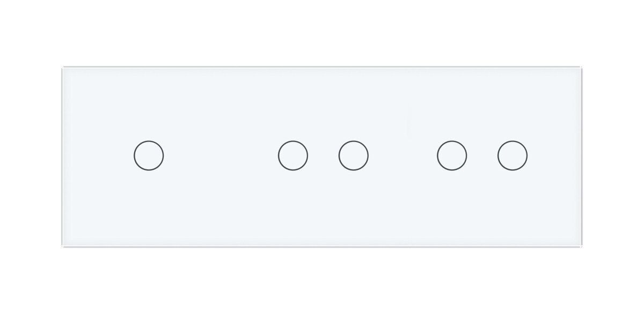Tap the rightmost touch circle
This screenshot has width=644, height=314.
coord(513,156)
